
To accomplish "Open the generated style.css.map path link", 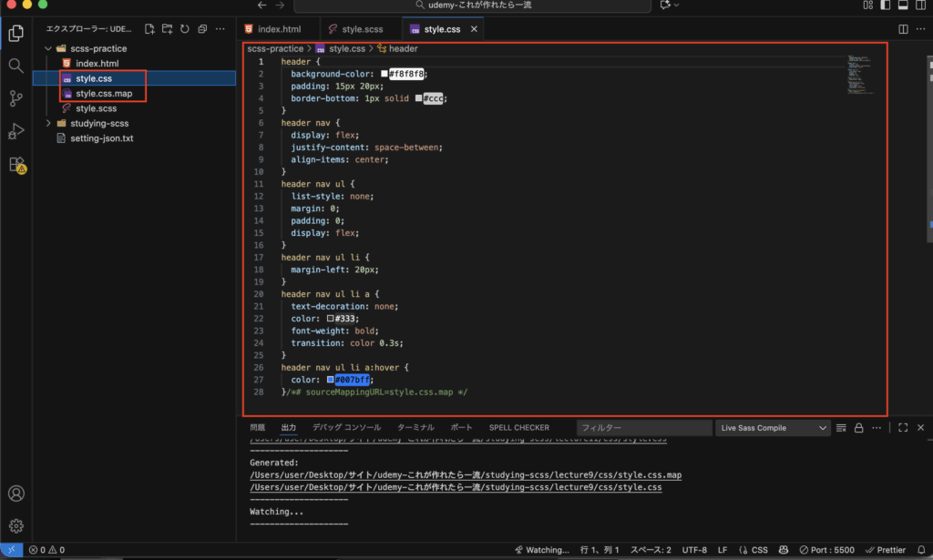I will pyautogui.click(x=466, y=475).
